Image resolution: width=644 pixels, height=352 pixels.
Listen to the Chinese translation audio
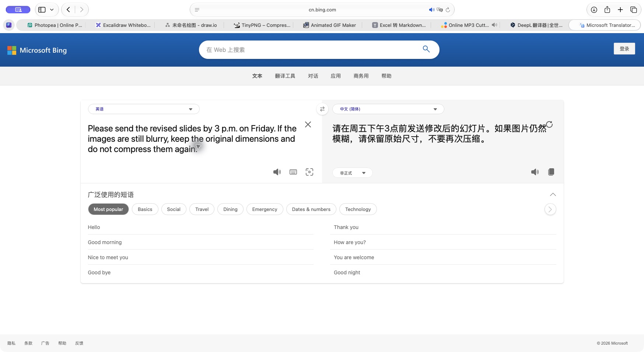(x=535, y=172)
